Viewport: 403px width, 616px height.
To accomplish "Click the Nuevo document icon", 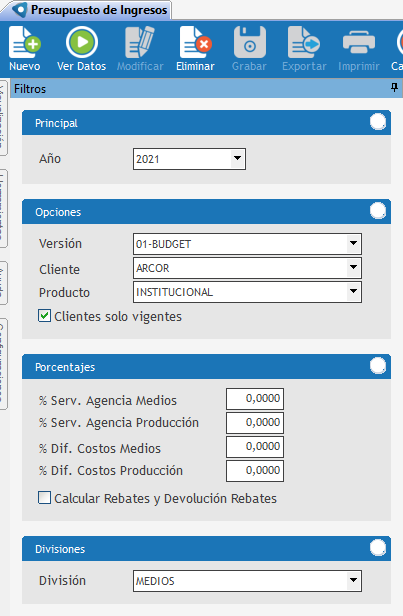I will coord(25,42).
